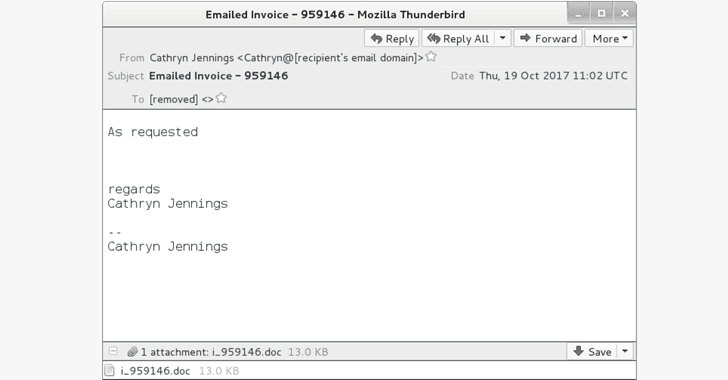Click the i_959146.doc document file icon
Image resolution: width=728 pixels, height=380 pixels.
click(x=110, y=371)
